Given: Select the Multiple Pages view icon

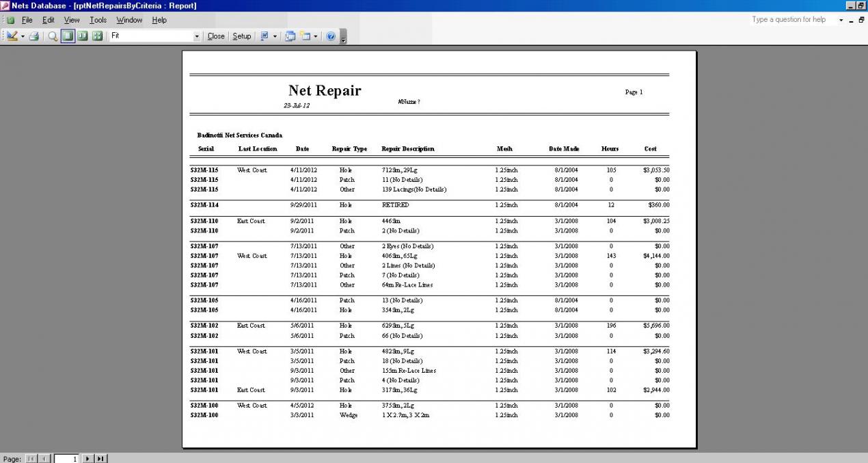Looking at the screenshot, I should click(x=98, y=36).
